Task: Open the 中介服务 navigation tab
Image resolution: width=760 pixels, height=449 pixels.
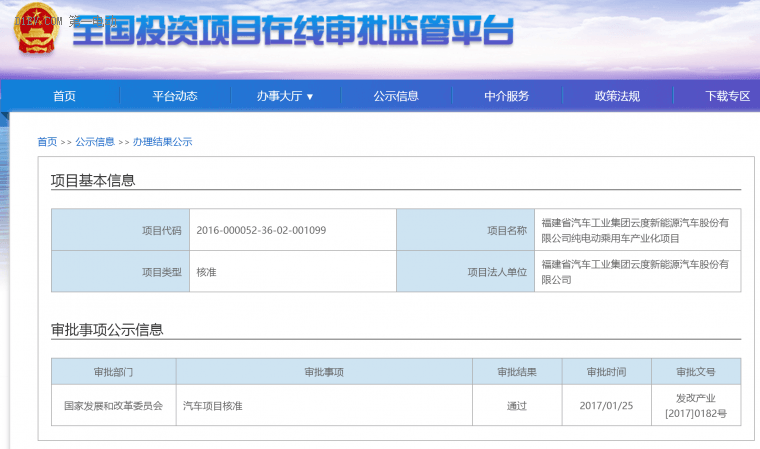Action: [x=507, y=96]
